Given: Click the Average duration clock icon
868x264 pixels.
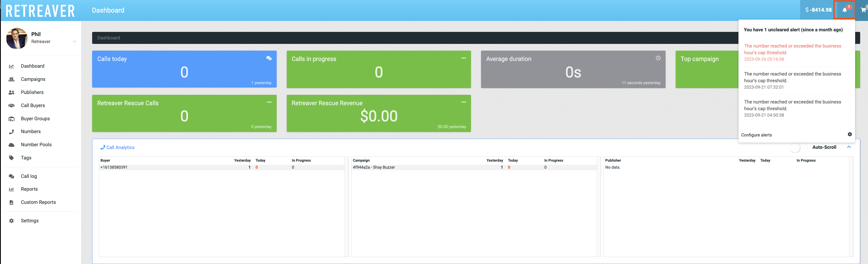Looking at the screenshot, I should (x=658, y=58).
